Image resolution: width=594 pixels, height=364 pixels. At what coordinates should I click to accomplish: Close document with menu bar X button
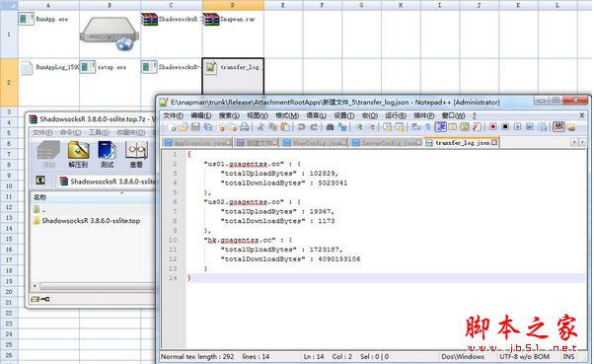(x=582, y=115)
